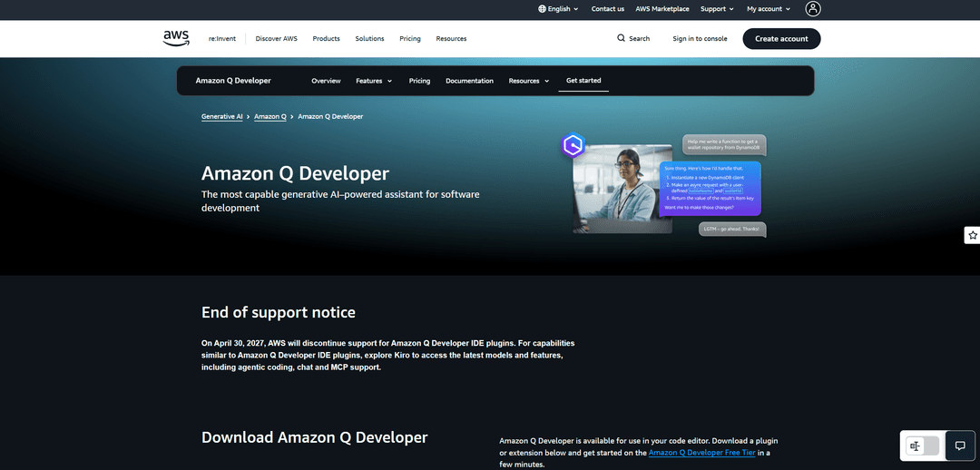This screenshot has height=470, width=980.
Task: Open the Products menu
Action: (x=327, y=39)
